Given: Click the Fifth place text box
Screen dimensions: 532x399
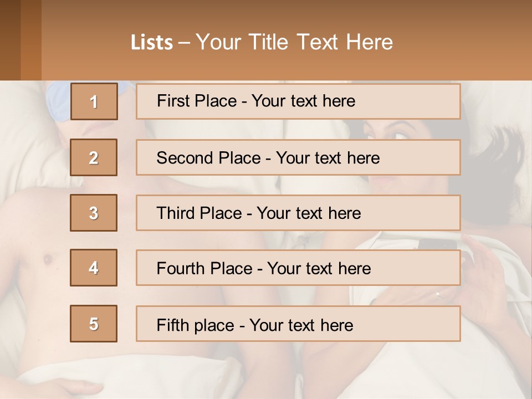Looking at the screenshot, I should pos(298,324).
